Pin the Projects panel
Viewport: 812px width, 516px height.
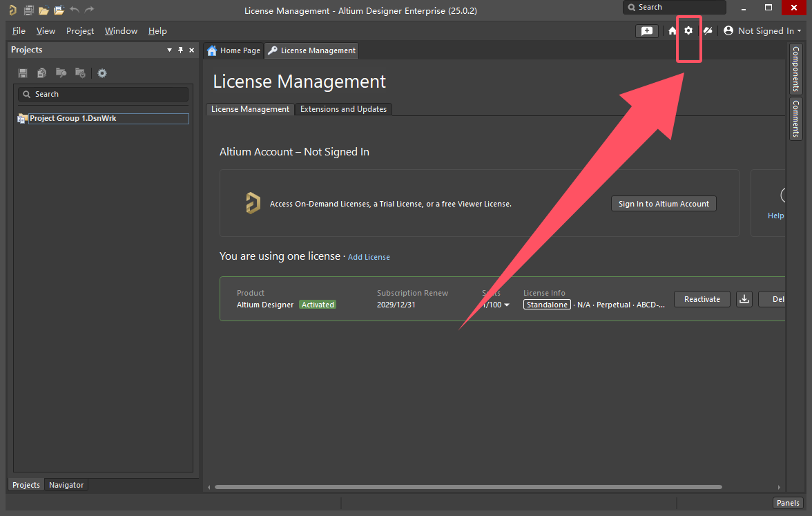[181, 50]
